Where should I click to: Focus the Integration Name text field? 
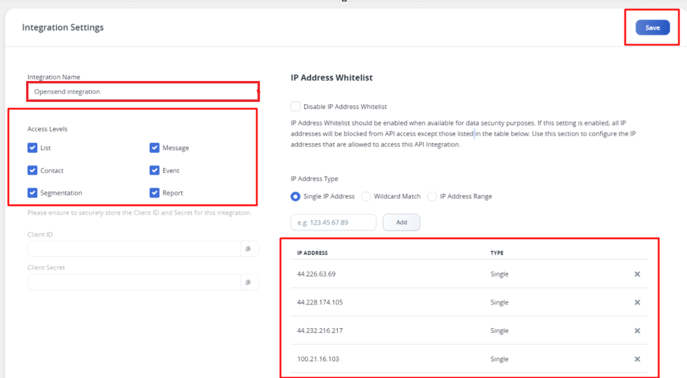click(143, 92)
